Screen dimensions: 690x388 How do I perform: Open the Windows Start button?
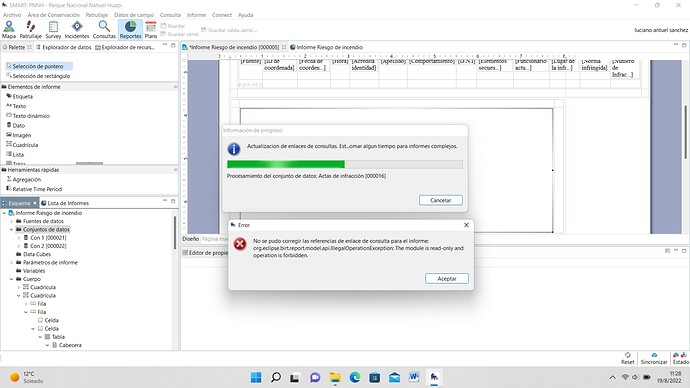[x=256, y=377]
